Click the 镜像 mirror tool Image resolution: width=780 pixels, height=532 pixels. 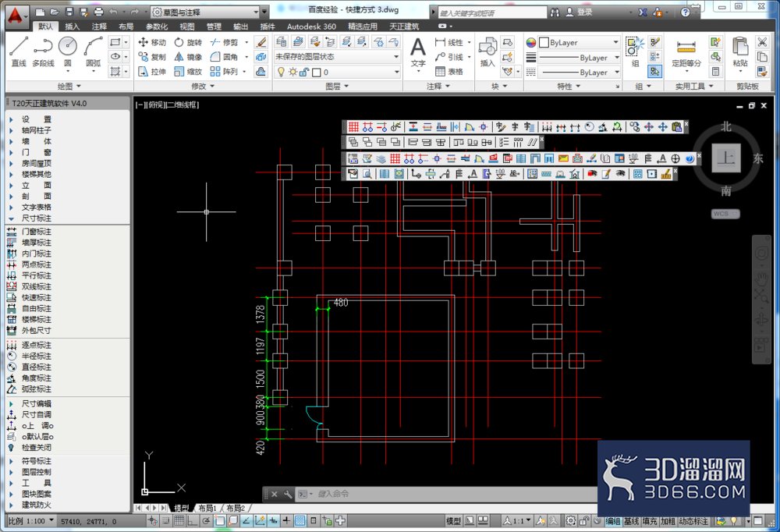pyautogui.click(x=189, y=57)
